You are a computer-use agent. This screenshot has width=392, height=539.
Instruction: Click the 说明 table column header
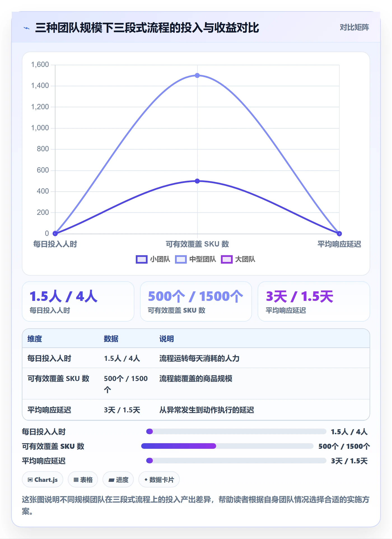[x=167, y=339]
